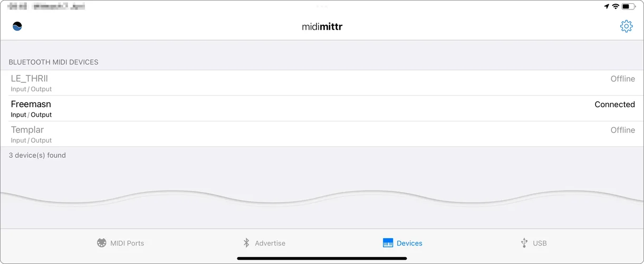Click the USB symbol icon
The image size is (644, 264).
tap(524, 243)
